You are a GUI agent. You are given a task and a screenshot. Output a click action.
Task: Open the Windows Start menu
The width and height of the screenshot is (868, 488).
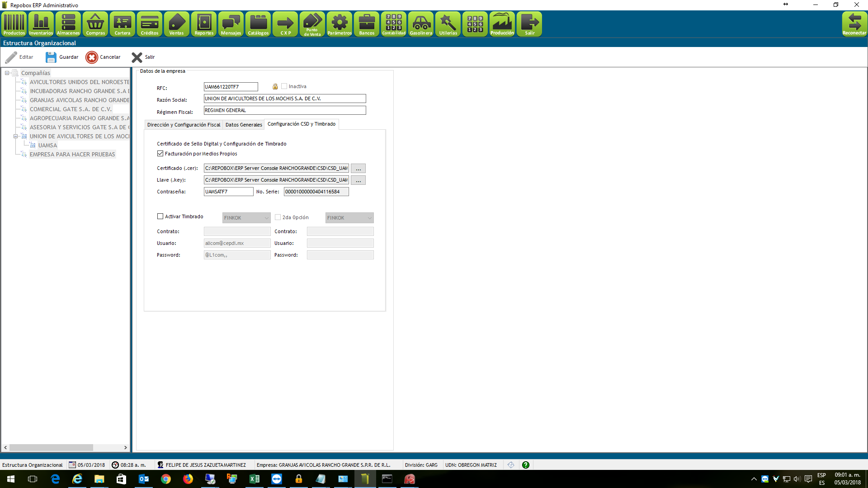point(11,479)
